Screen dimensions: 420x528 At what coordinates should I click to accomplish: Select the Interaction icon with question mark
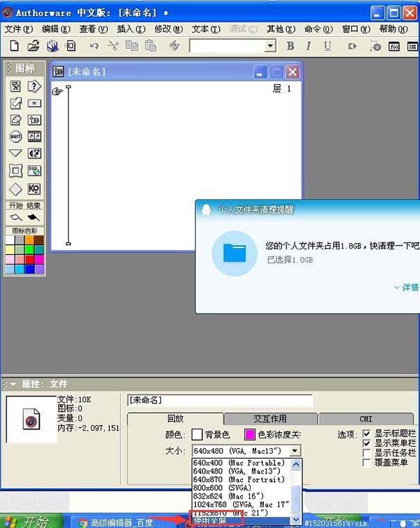coord(34,87)
